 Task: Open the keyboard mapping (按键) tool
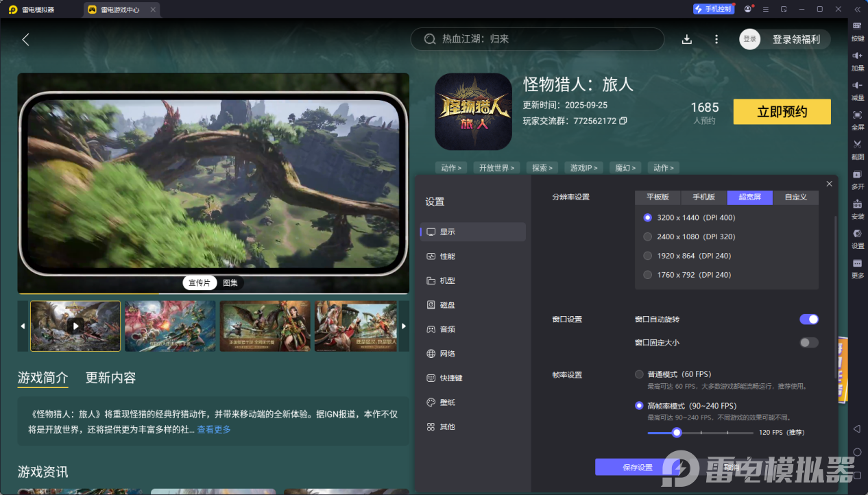pyautogui.click(x=857, y=26)
